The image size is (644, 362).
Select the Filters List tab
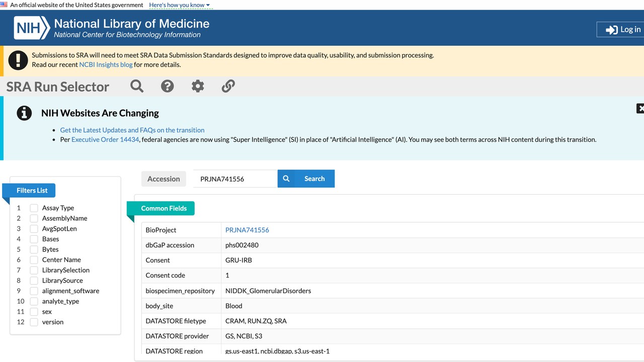pyautogui.click(x=32, y=191)
